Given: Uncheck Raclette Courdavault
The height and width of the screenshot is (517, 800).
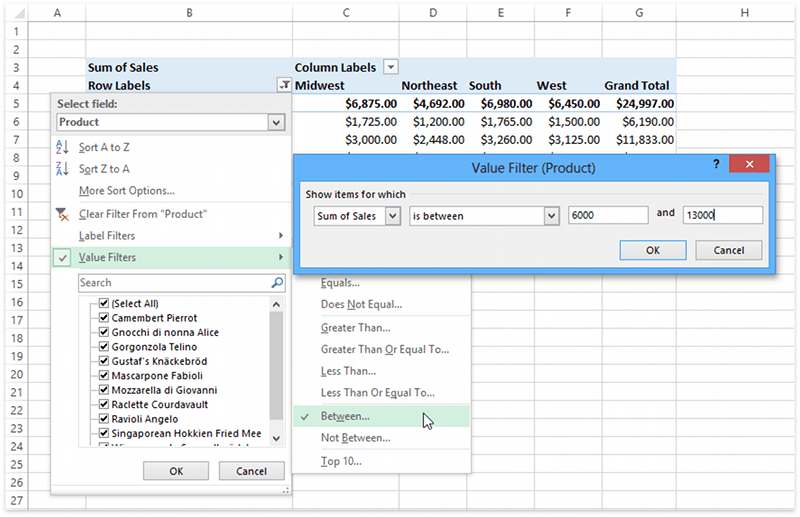Looking at the screenshot, I should pos(104,404).
